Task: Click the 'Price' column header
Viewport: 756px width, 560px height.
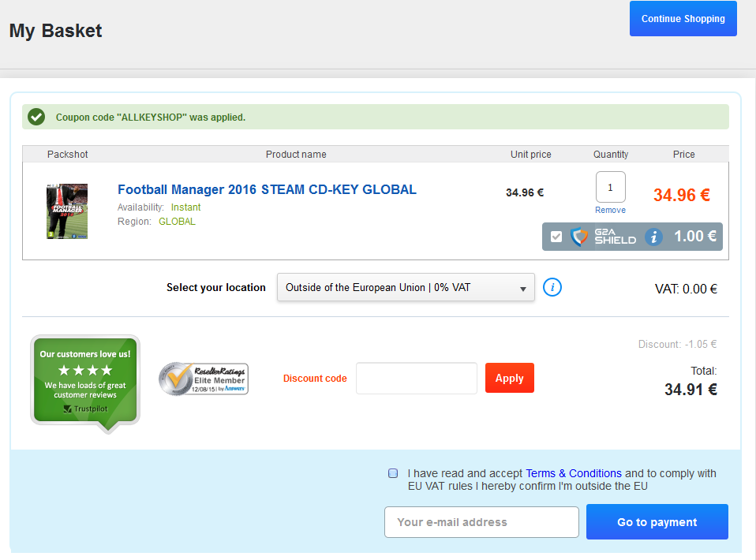Action: coord(683,155)
